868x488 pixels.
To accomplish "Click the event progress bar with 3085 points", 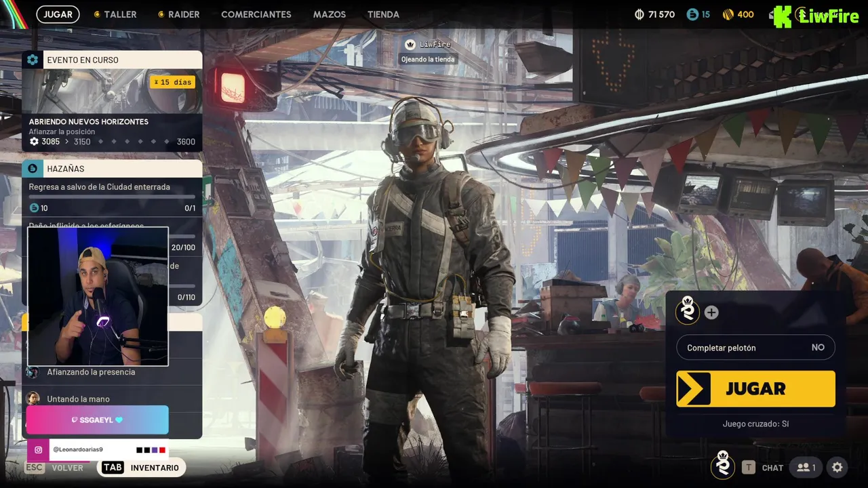I will click(112, 142).
